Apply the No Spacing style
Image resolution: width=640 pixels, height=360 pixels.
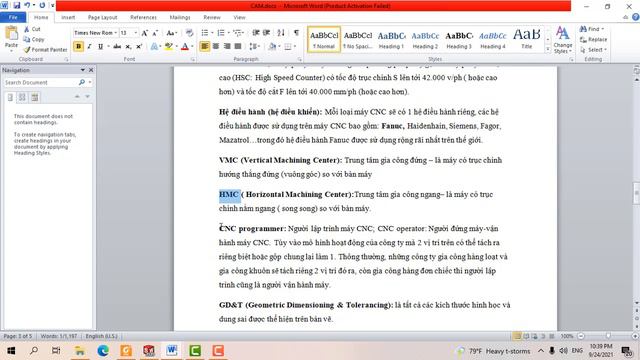click(x=358, y=40)
